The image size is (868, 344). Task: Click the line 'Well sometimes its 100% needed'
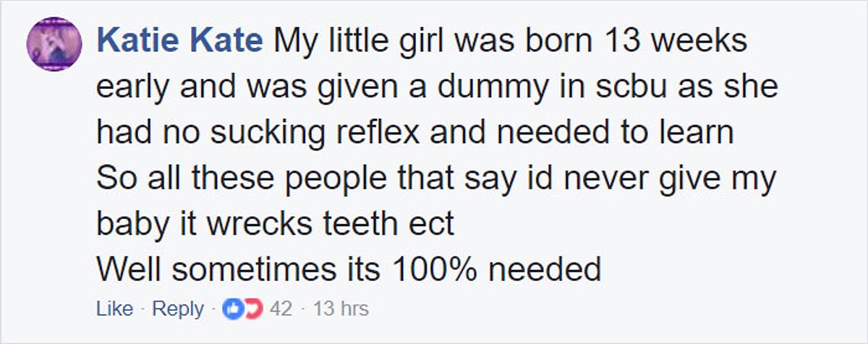pos(349,270)
